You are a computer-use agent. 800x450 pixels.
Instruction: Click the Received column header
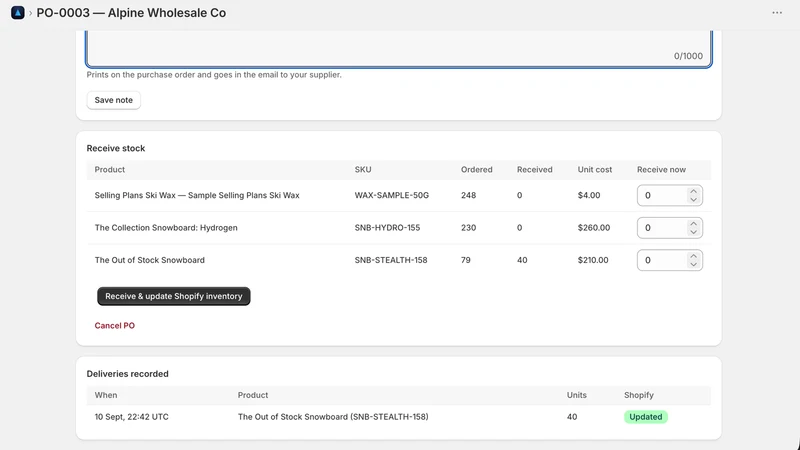(x=534, y=169)
